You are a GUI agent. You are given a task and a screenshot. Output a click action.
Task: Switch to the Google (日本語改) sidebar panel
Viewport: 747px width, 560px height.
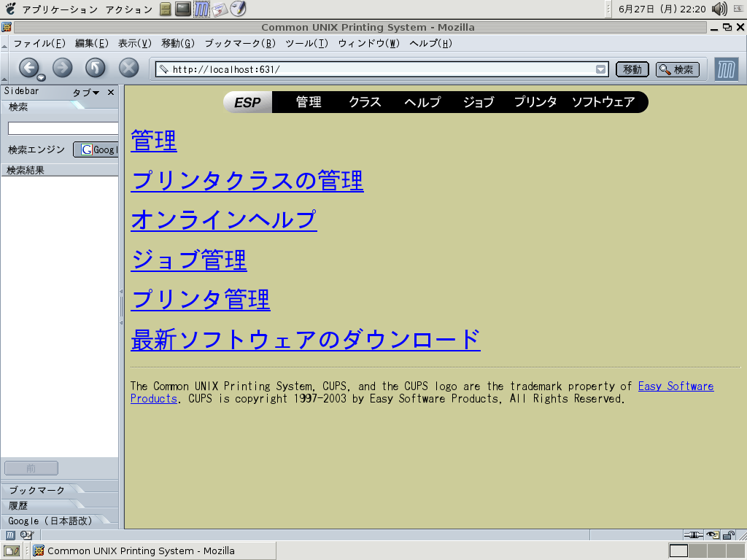point(50,521)
